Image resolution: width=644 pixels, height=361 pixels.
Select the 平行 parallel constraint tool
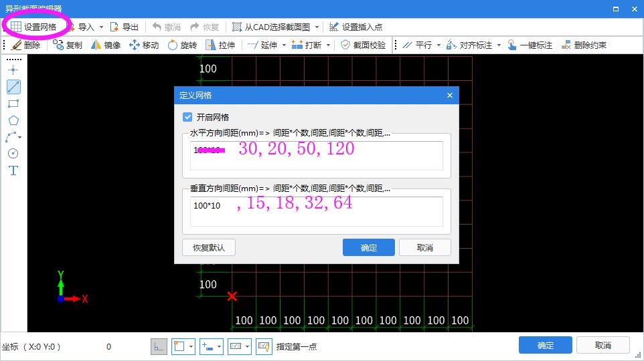point(417,45)
